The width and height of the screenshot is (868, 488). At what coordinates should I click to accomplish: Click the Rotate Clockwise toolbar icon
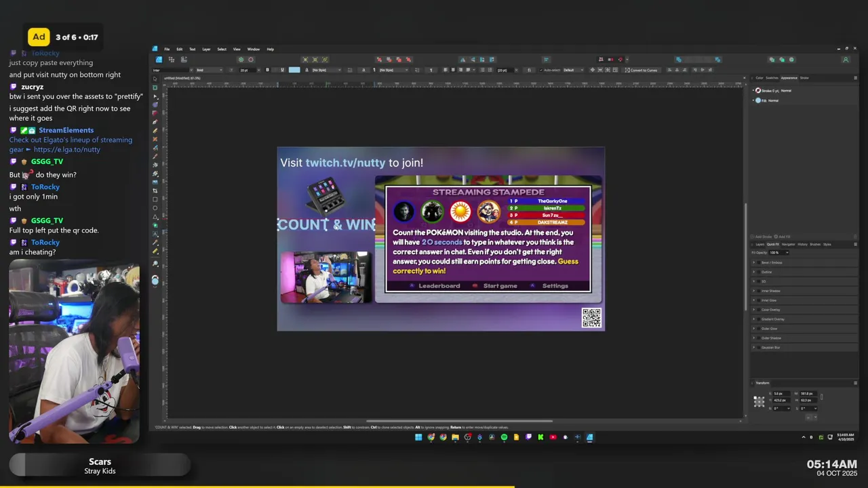coord(492,60)
